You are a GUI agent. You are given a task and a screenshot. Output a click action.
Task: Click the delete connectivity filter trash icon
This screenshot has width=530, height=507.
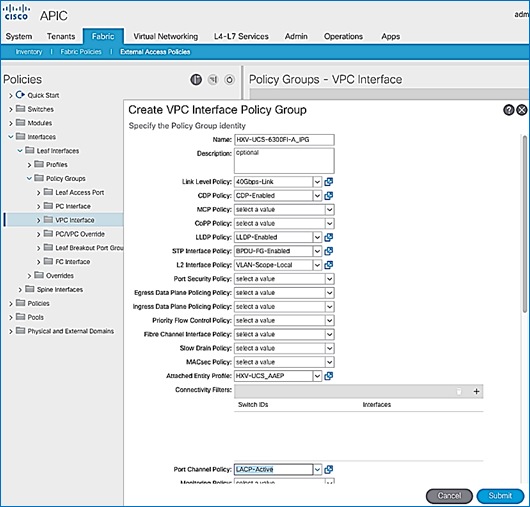[459, 391]
